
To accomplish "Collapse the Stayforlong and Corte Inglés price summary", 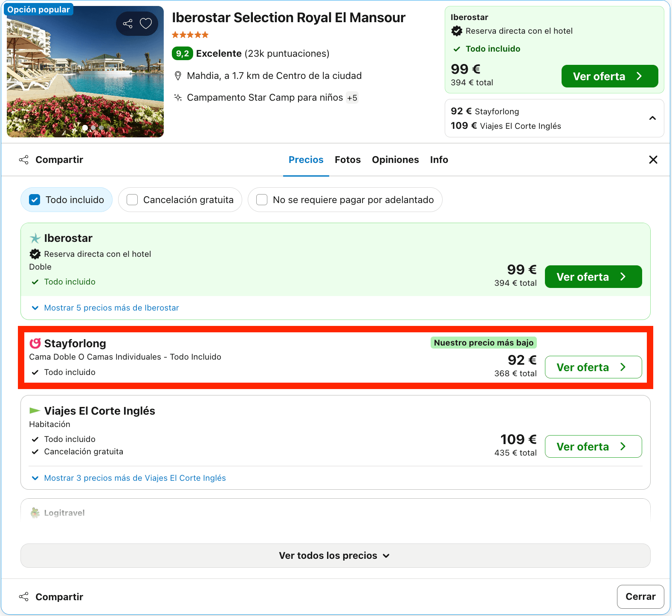I will point(652,118).
